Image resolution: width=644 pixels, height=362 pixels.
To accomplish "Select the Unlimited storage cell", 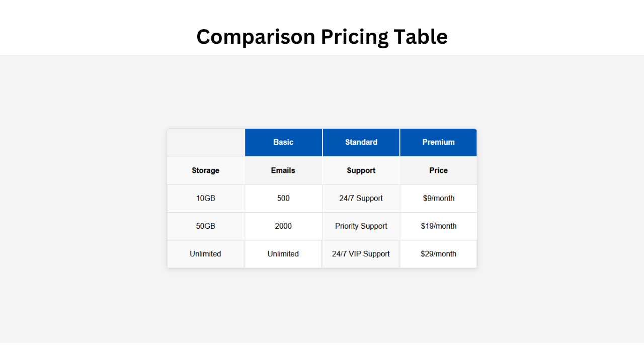I will [205, 254].
